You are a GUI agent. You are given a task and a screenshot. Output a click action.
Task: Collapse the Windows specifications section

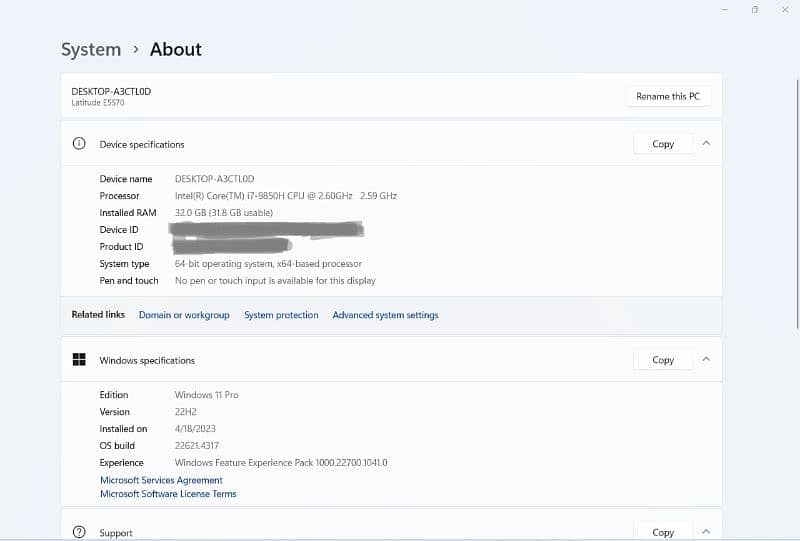(706, 360)
